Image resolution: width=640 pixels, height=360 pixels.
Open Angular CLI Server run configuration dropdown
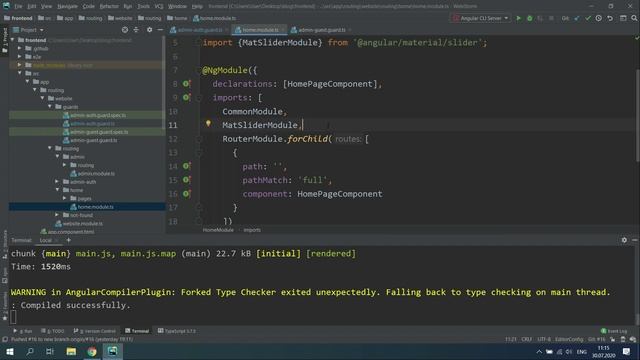click(481, 18)
